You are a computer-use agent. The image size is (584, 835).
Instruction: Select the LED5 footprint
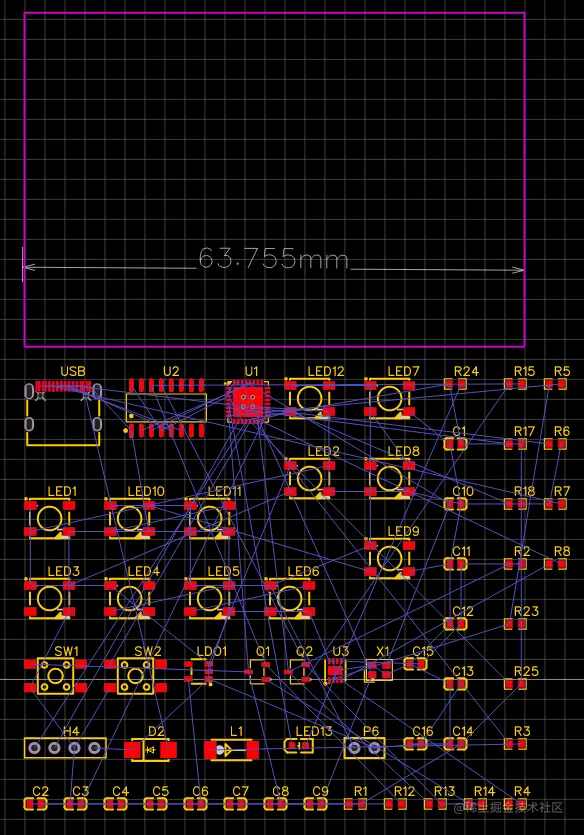pyautogui.click(x=210, y=599)
